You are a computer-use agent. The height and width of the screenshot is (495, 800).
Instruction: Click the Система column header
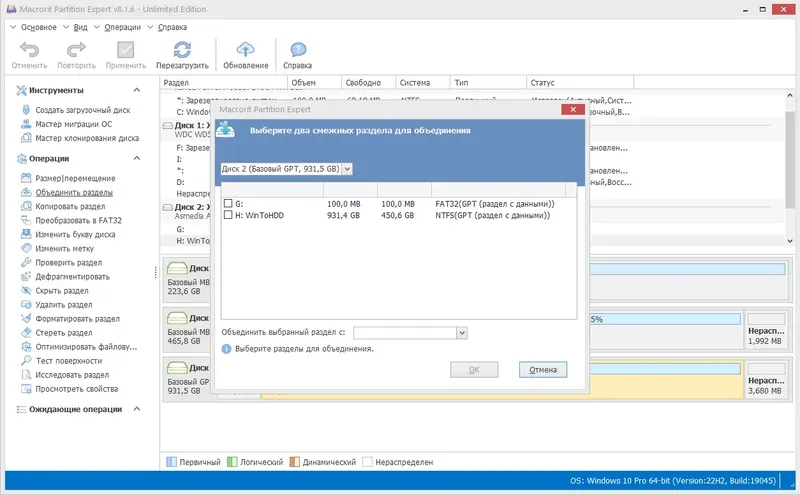tap(422, 82)
